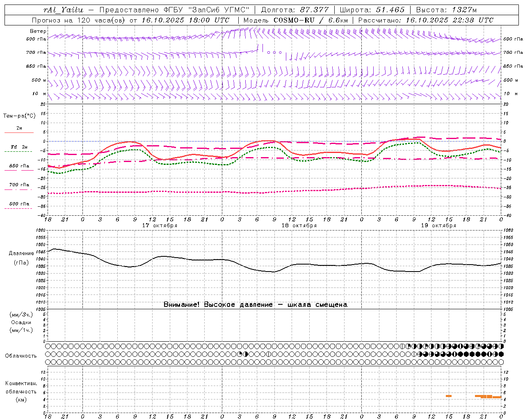Screen dimensions: 525x420
Task: Click the computed time Рассчитано: 16.10.2025 22:38 UTC
Action: coord(426,20)
